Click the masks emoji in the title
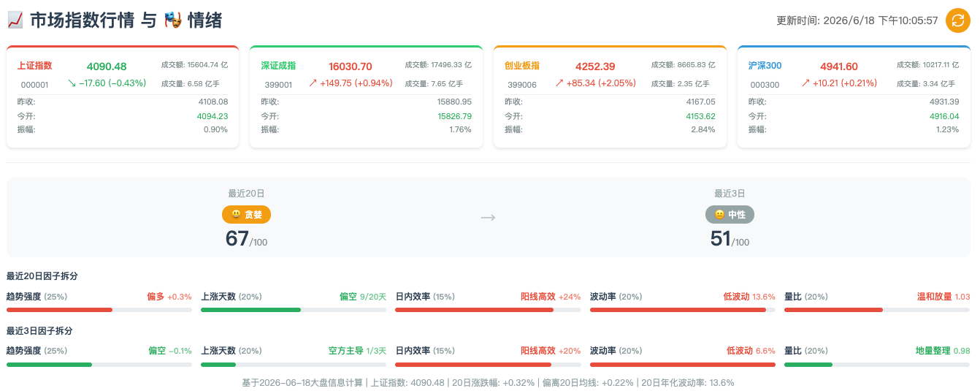This screenshot has width=980, height=391. (x=172, y=20)
